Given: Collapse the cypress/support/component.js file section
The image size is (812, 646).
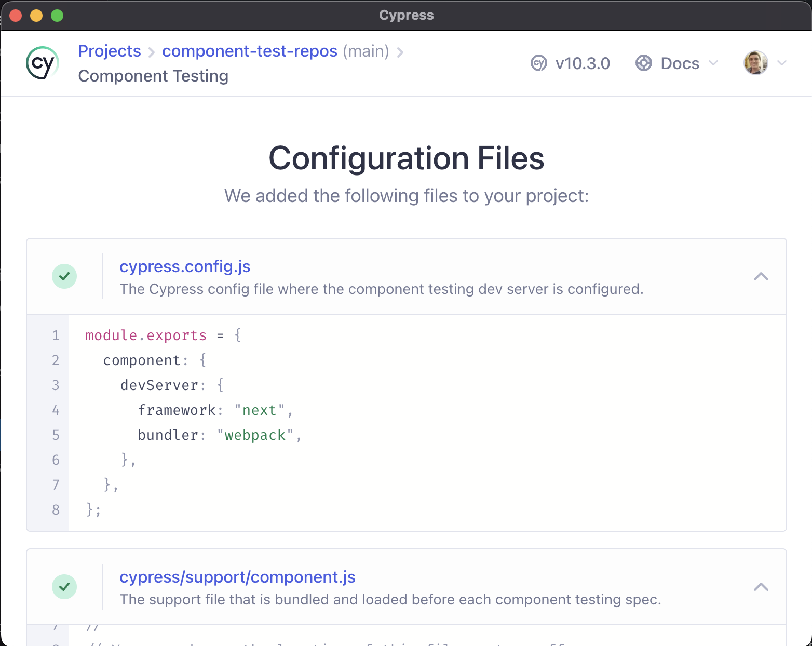Looking at the screenshot, I should point(761,587).
